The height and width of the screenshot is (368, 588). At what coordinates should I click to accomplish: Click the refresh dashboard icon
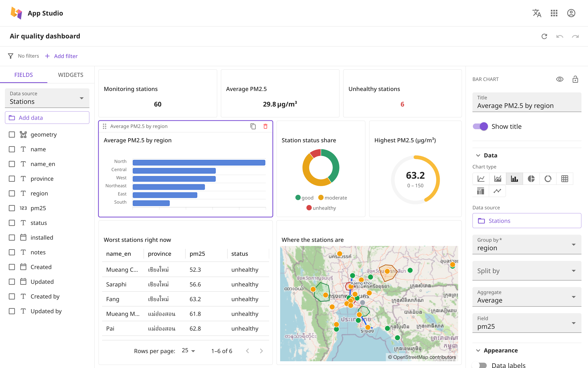pyautogui.click(x=544, y=36)
